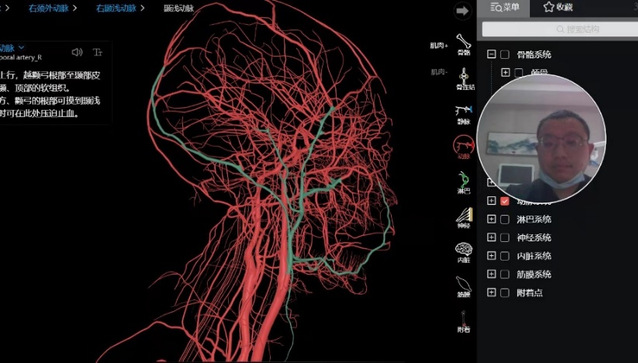The width and height of the screenshot is (638, 363).
Task: Toggle the skeleton (骨骼) layer icon
Action: coord(463,44)
